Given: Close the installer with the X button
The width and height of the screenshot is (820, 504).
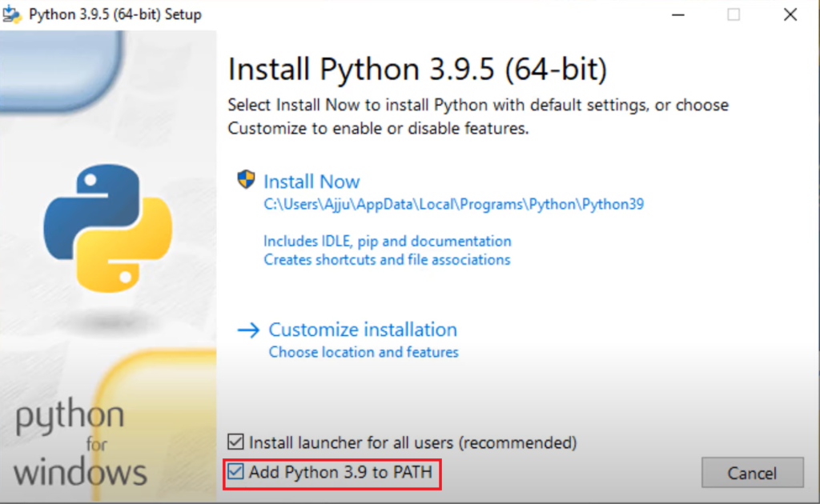Looking at the screenshot, I should click(x=790, y=14).
